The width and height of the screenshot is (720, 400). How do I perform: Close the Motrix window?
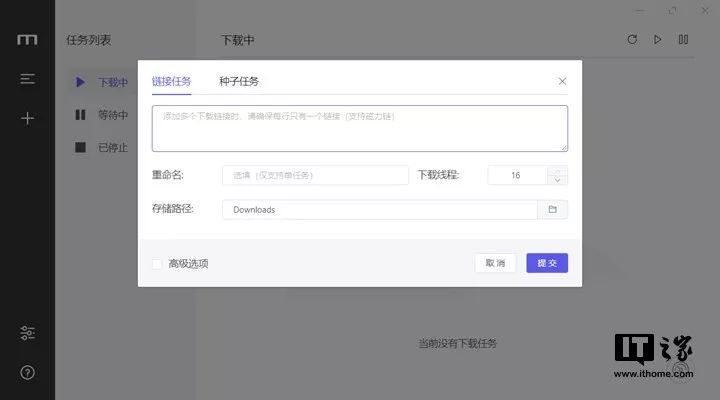click(x=705, y=11)
